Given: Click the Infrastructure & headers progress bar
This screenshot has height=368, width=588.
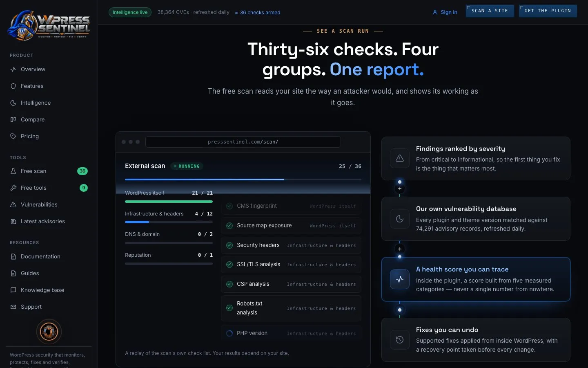Looking at the screenshot, I should coord(169,222).
